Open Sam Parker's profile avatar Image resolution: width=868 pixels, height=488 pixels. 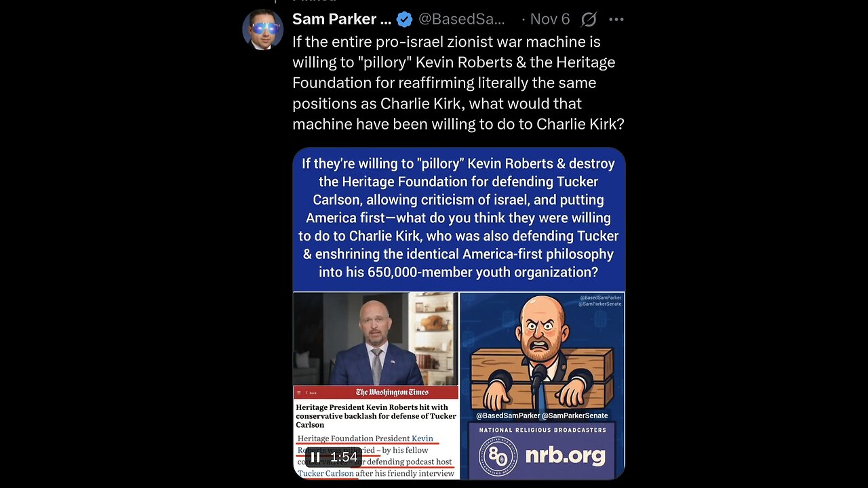tap(263, 30)
